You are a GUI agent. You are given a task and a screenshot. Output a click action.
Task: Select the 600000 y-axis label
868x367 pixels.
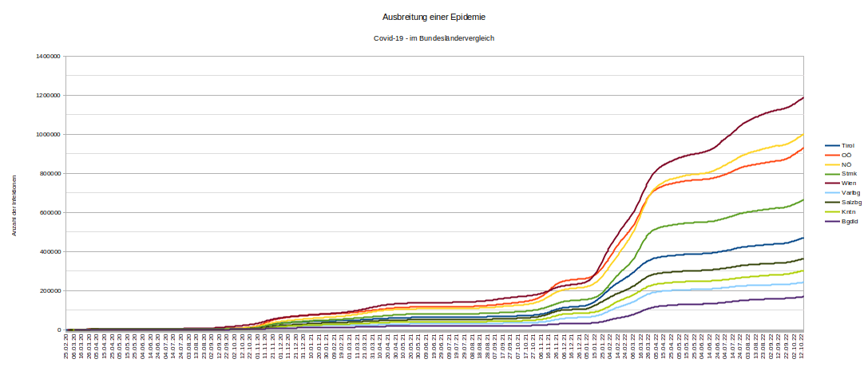(x=50, y=213)
